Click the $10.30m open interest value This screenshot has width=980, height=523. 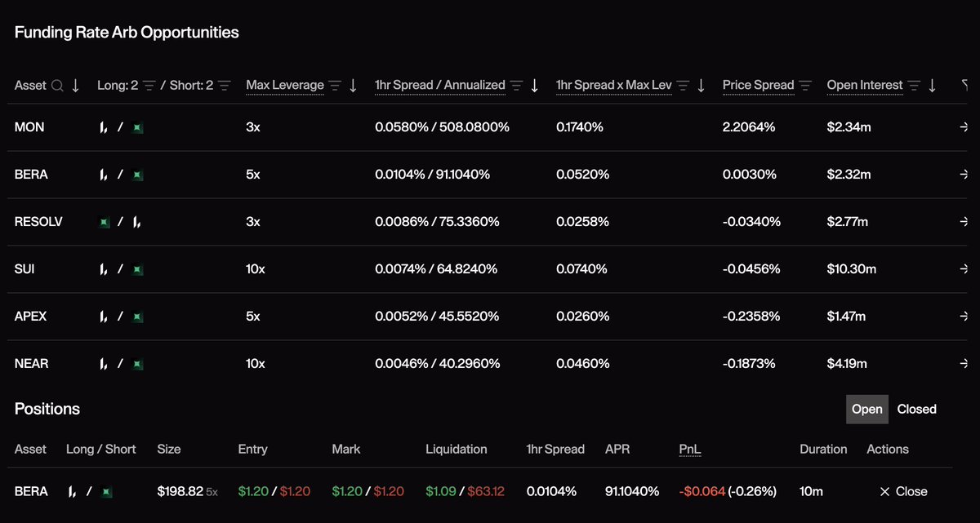(852, 269)
